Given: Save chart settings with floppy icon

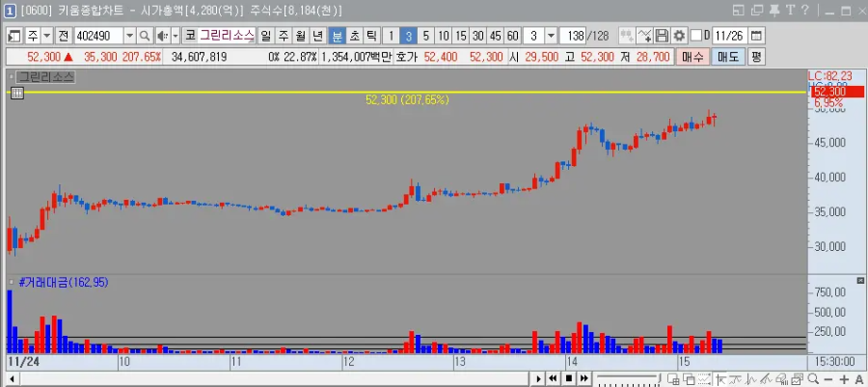Looking at the screenshot, I should click(x=662, y=36).
